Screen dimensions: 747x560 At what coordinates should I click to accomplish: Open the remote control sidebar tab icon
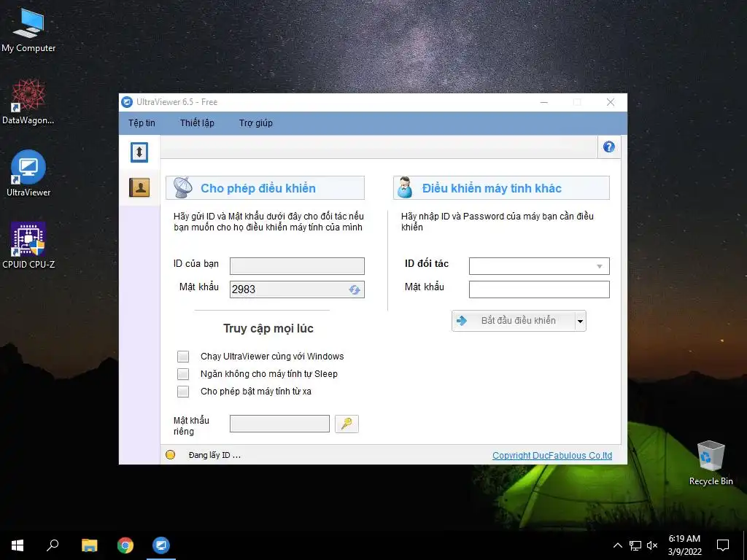[x=139, y=152]
